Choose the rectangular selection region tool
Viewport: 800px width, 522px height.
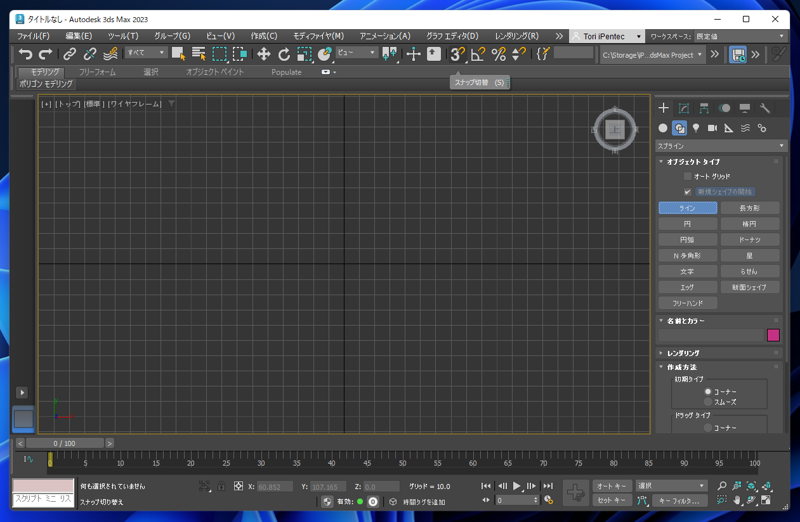[219, 54]
